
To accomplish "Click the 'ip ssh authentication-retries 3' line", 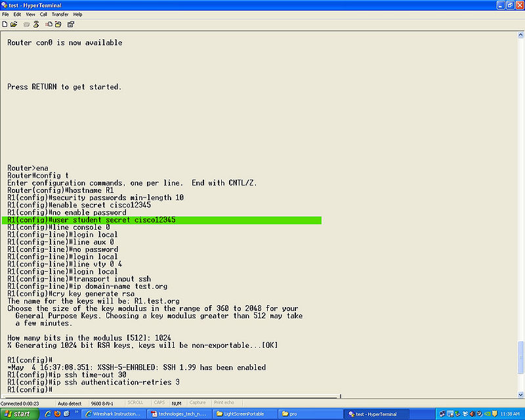I will pos(93,382).
